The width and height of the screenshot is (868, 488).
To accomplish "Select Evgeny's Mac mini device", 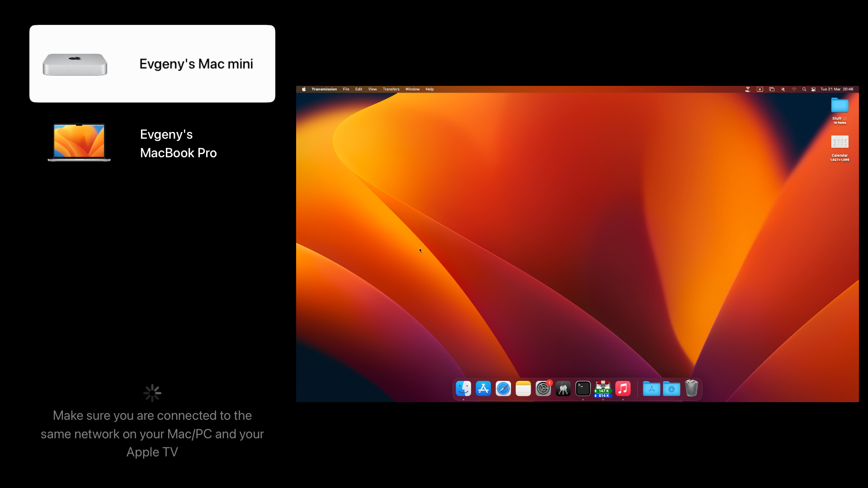I will [x=152, y=63].
